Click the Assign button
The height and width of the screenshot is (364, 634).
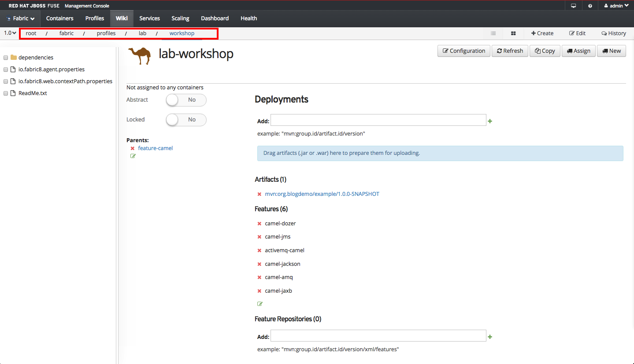pos(578,51)
